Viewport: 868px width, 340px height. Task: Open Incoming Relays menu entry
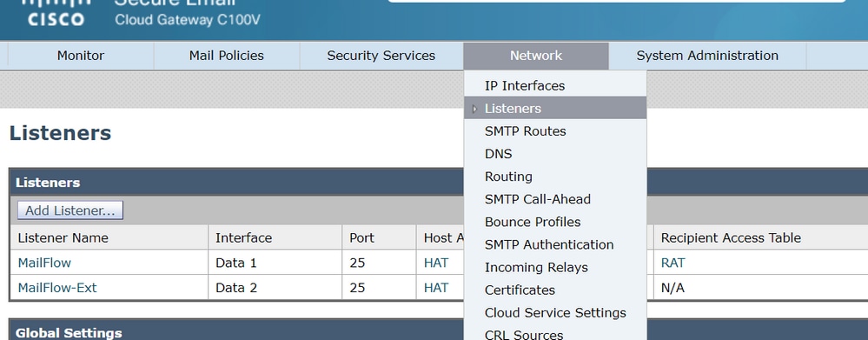[555, 268]
